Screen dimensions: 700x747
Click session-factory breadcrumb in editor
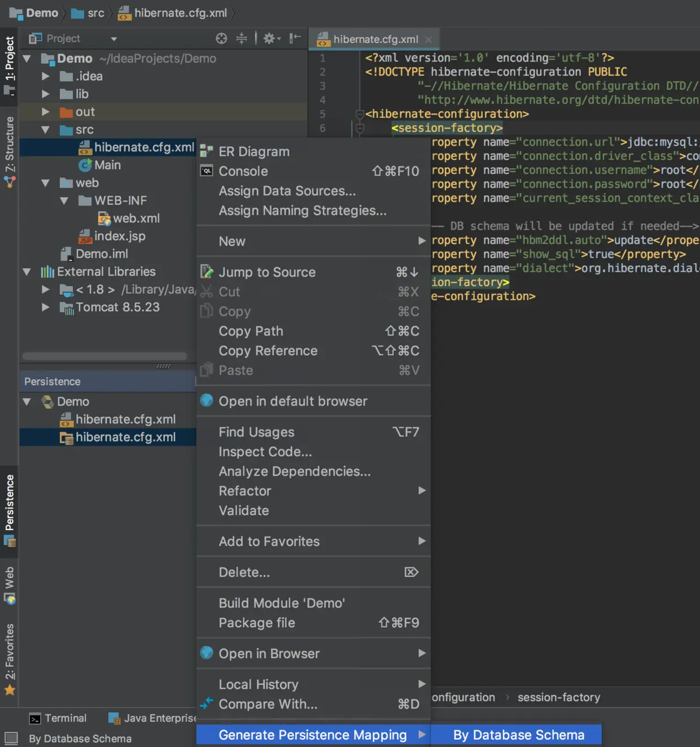[x=558, y=697]
